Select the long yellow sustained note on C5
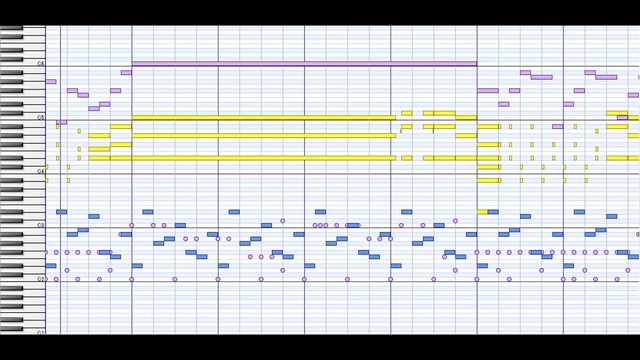Image resolution: width=640 pixels, height=360 pixels. [264, 118]
